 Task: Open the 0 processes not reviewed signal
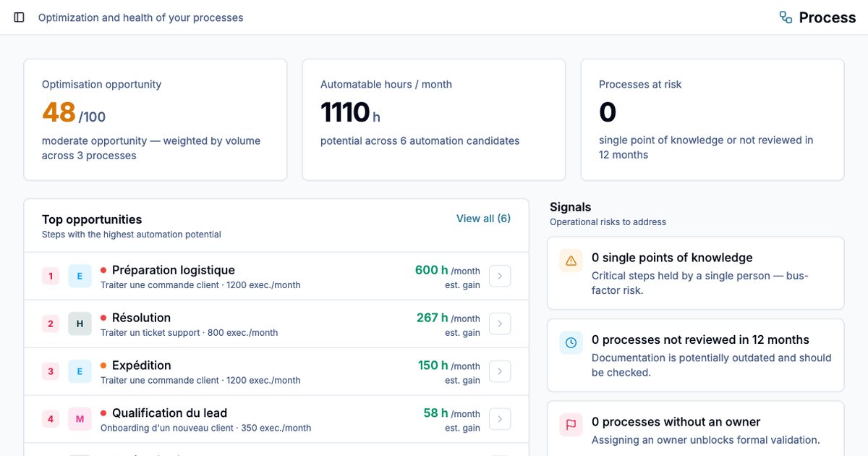pos(696,355)
